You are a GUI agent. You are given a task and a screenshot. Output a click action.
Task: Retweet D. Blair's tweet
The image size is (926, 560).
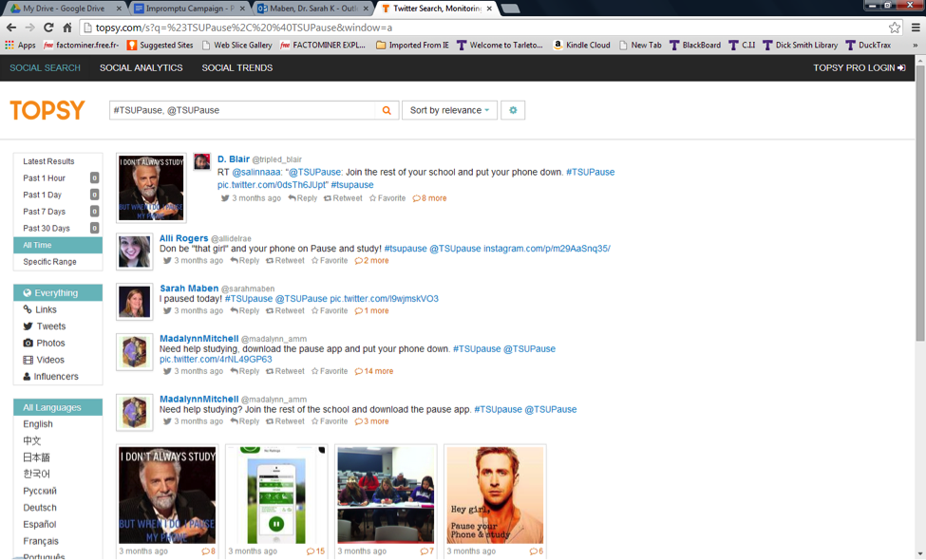343,198
